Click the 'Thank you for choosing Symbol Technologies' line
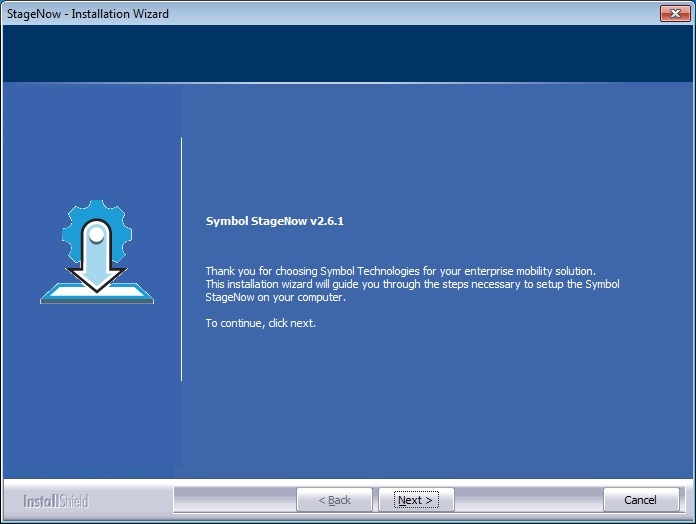The image size is (696, 524). coord(400,271)
